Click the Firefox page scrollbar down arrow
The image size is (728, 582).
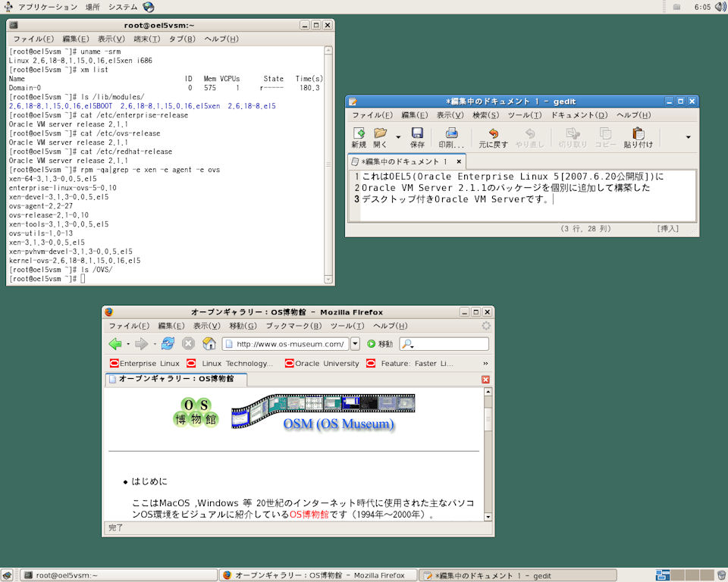(x=488, y=517)
